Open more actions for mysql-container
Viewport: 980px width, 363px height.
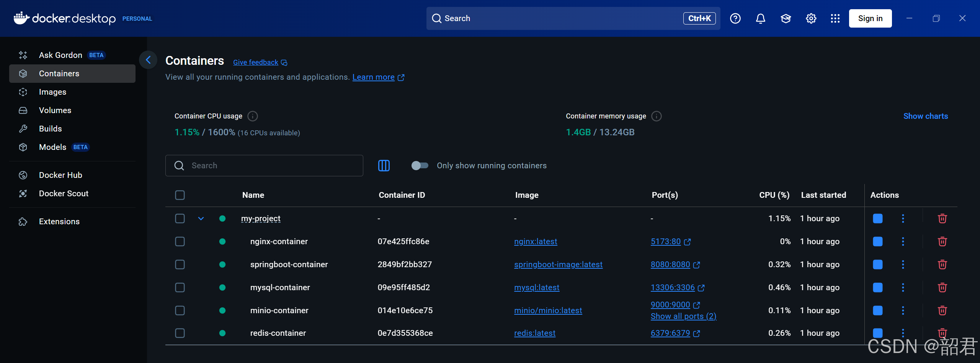click(903, 287)
